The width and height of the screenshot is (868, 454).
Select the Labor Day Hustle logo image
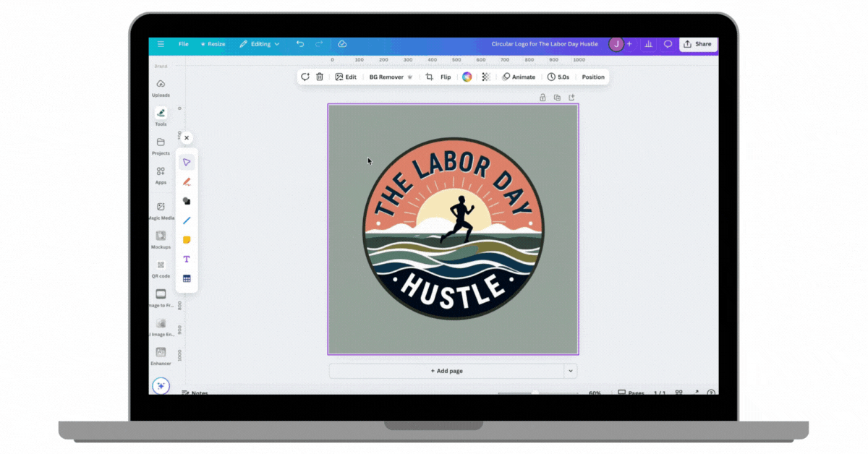pos(454,229)
